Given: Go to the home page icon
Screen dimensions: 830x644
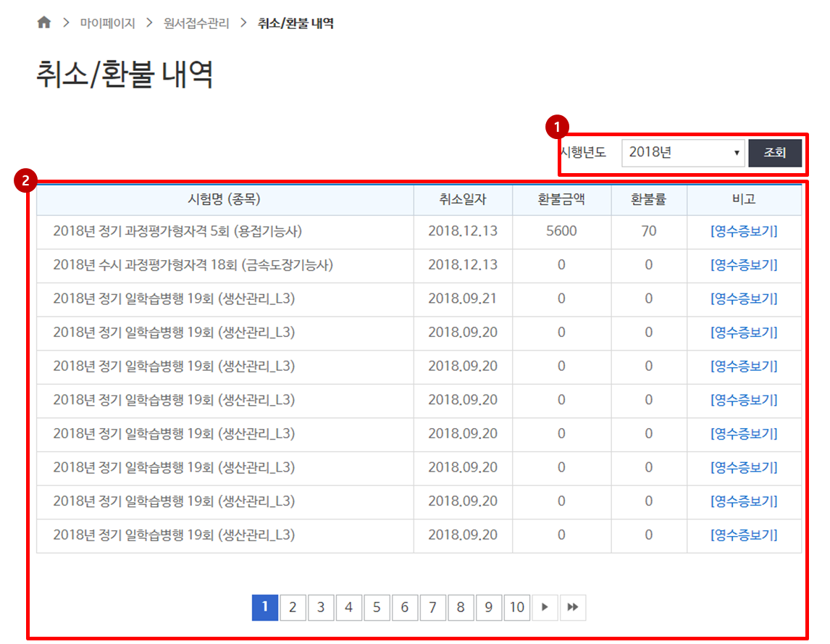Looking at the screenshot, I should [44, 22].
